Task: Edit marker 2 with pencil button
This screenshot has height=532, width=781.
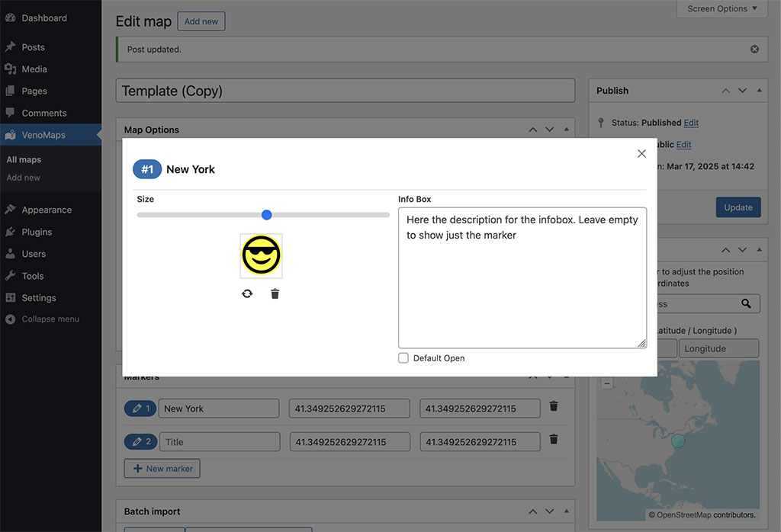Action: point(140,441)
